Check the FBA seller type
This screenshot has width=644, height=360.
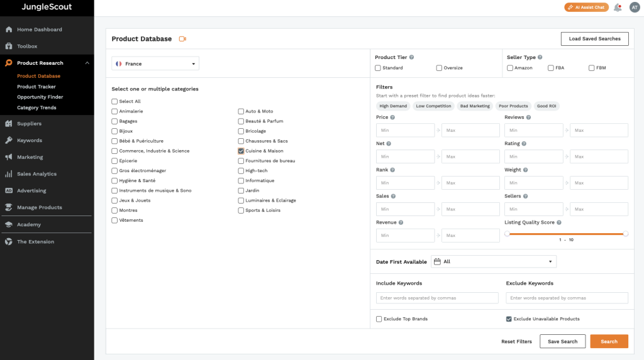click(551, 68)
